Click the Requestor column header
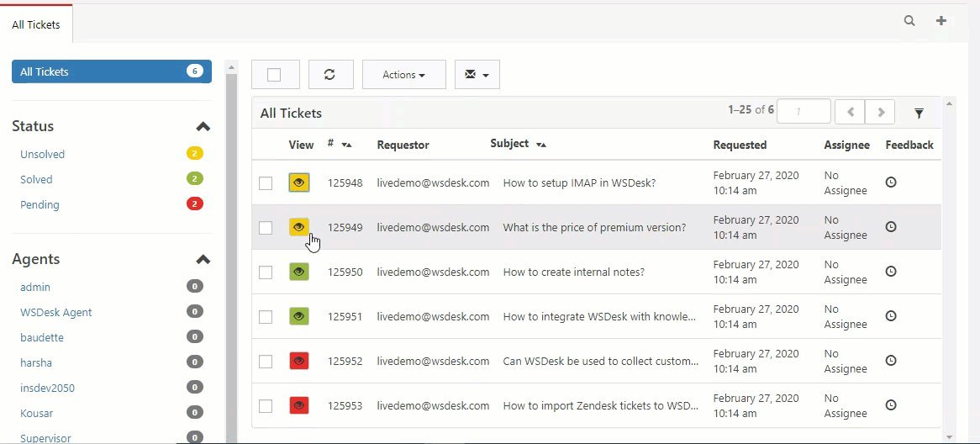This screenshot has height=444, width=980. [x=403, y=145]
